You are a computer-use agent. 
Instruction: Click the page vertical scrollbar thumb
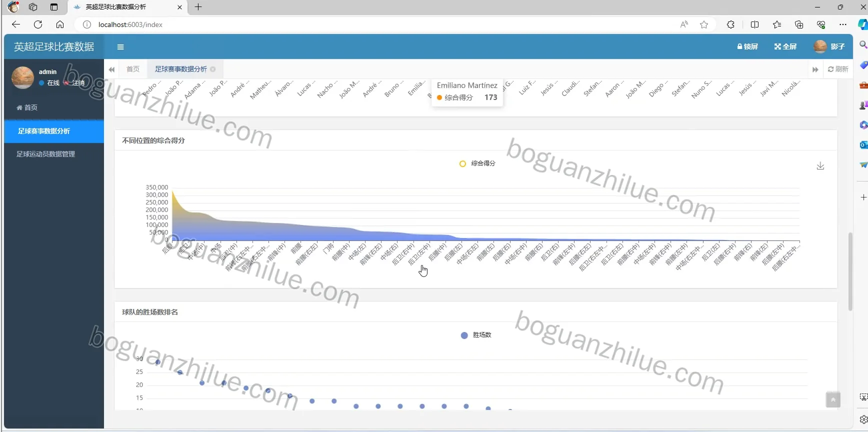point(850,271)
